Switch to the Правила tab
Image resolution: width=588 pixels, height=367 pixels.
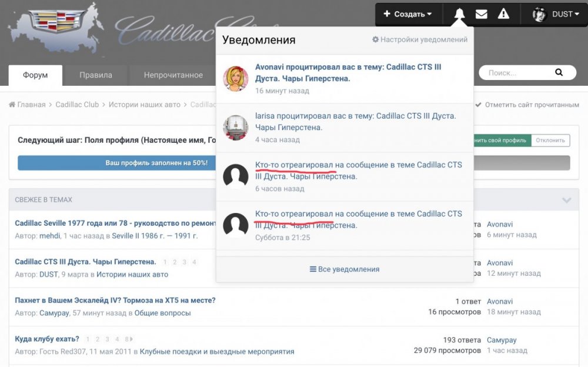[x=96, y=75]
